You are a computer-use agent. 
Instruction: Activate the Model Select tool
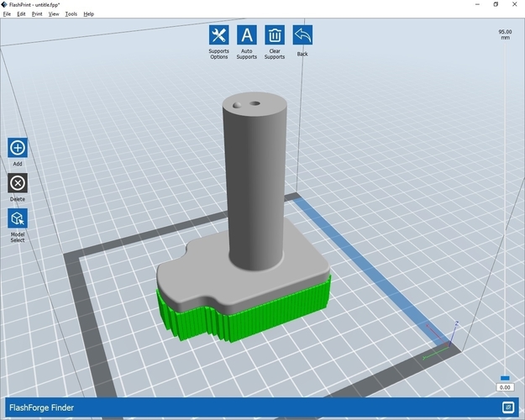[18, 218]
